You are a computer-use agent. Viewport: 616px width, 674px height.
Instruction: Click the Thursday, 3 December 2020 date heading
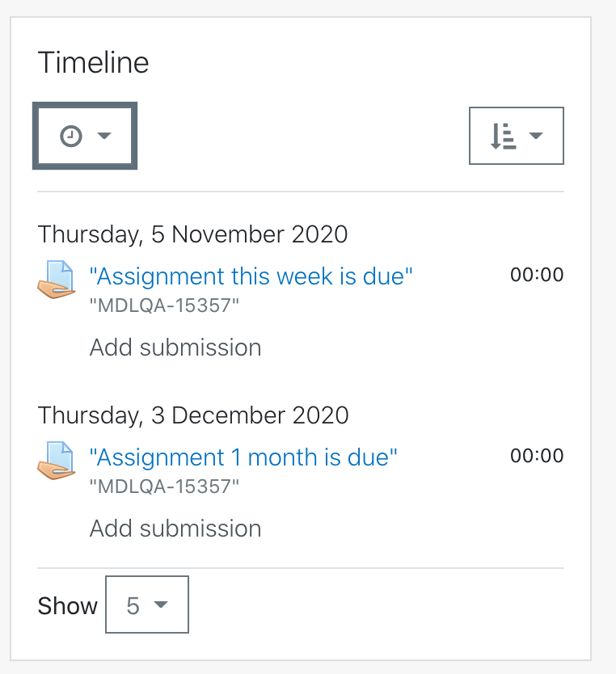pyautogui.click(x=193, y=415)
